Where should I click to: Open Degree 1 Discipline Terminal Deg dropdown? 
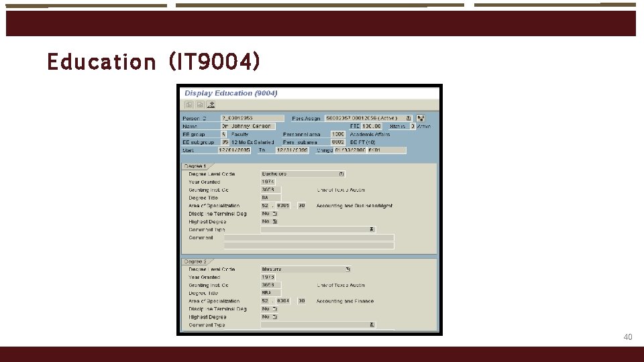(x=275, y=214)
